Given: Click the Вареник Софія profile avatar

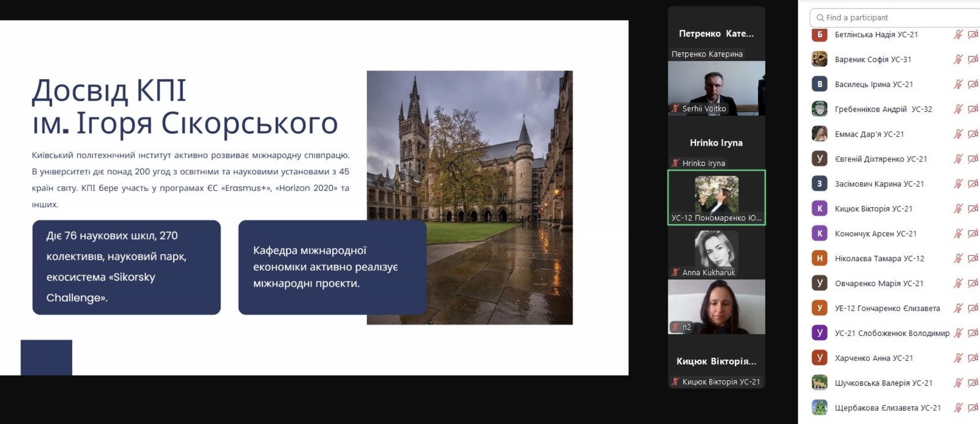Looking at the screenshot, I should click(820, 59).
